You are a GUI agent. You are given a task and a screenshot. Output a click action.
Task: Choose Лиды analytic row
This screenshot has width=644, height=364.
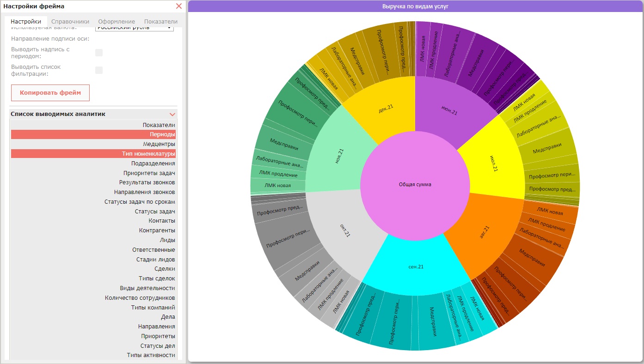click(x=93, y=240)
